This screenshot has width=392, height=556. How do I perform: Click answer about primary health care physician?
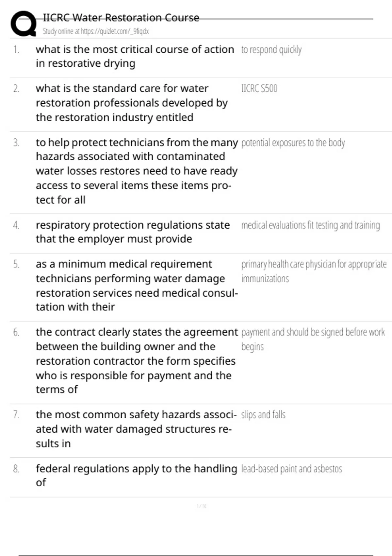(314, 271)
